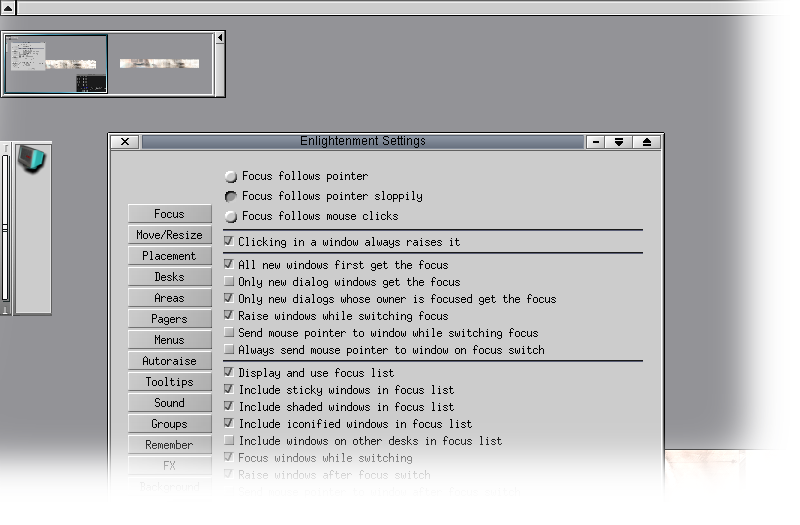Screen dimensions: 800x525
Task: Open the FX settings page
Action: tap(169, 465)
